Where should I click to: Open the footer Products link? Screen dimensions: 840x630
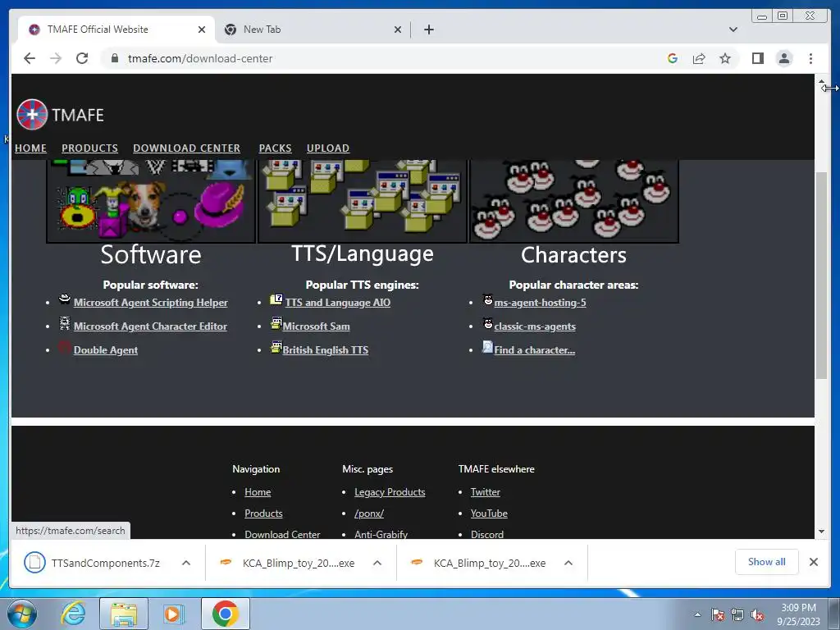tap(263, 514)
